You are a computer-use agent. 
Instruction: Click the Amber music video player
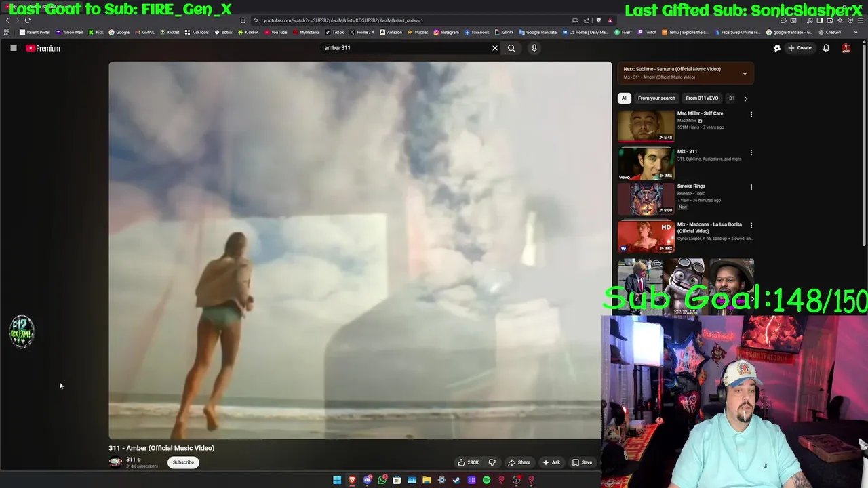[x=359, y=251]
